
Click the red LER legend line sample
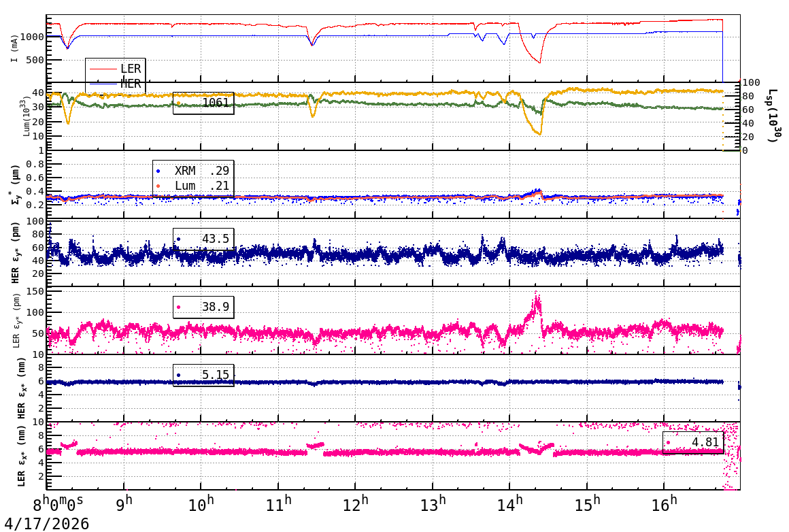coord(103,69)
